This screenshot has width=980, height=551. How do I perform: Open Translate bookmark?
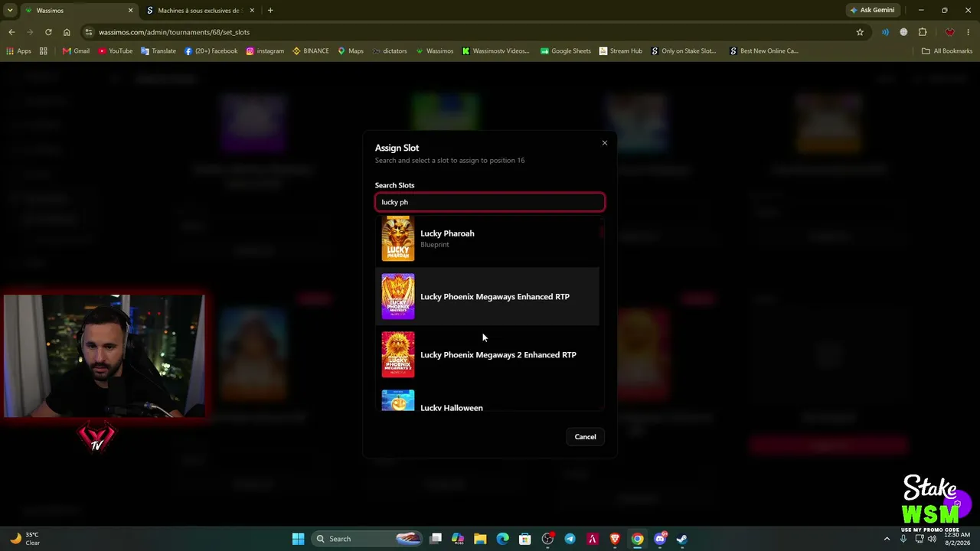point(158,51)
